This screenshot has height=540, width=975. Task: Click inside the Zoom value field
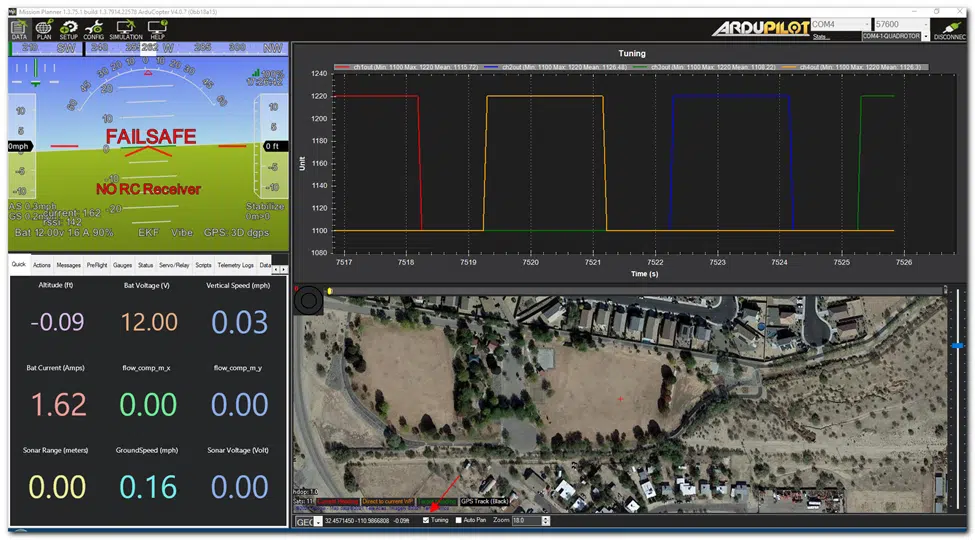point(527,521)
